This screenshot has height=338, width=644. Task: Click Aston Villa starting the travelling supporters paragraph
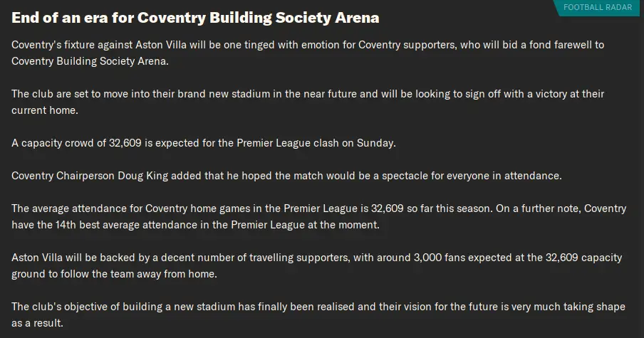tap(37, 258)
